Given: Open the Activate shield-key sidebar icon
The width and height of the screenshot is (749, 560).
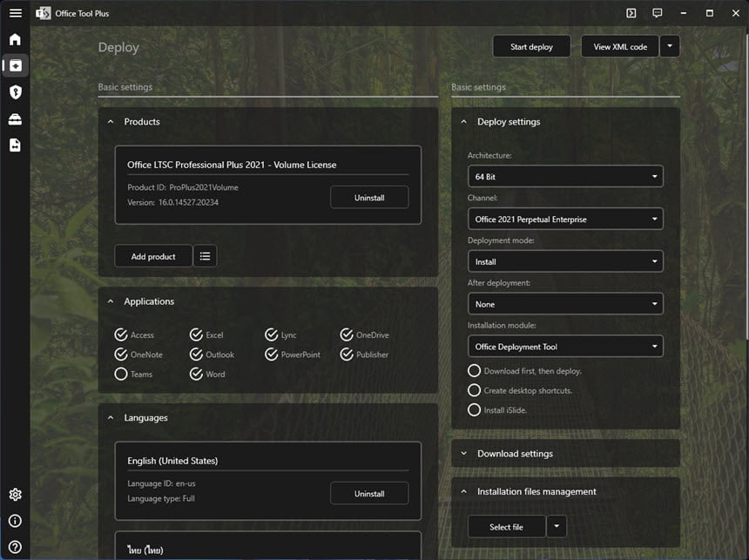Looking at the screenshot, I should pos(16,91).
